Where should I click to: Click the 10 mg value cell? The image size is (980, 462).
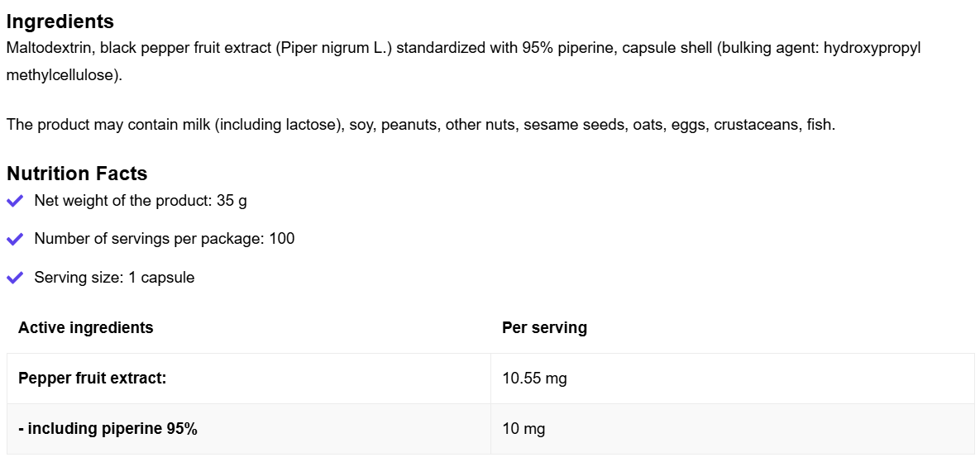[x=523, y=429]
